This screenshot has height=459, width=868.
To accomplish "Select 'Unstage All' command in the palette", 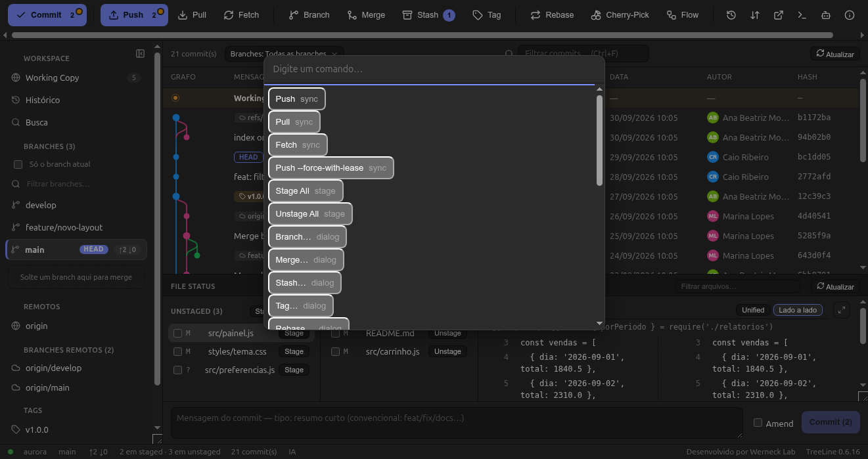I will pyautogui.click(x=310, y=214).
